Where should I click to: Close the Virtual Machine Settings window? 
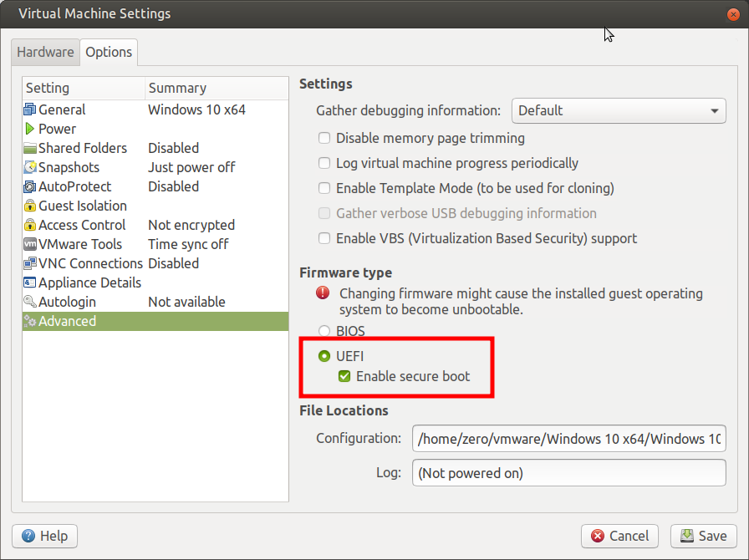(x=733, y=14)
